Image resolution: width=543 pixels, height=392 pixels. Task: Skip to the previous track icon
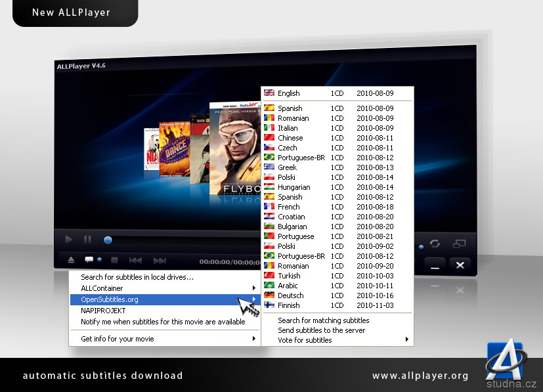(135, 261)
